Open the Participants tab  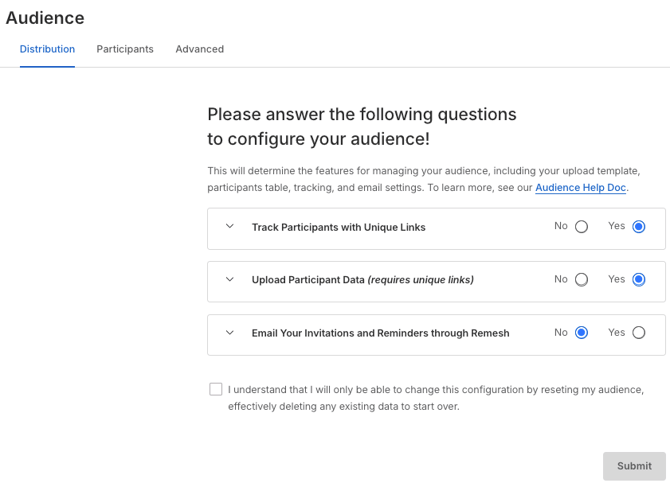pyautogui.click(x=125, y=49)
